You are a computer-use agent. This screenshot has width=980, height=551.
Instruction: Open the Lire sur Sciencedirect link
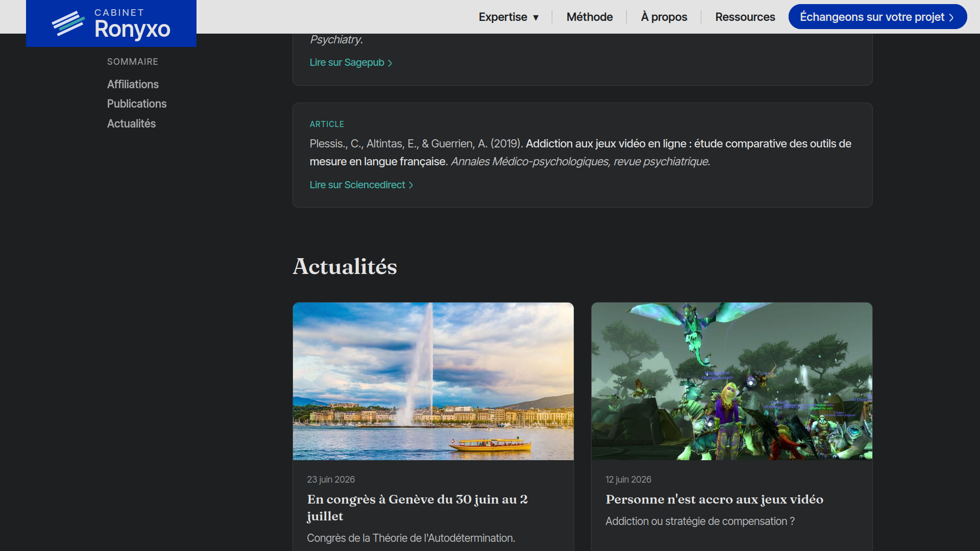point(361,185)
